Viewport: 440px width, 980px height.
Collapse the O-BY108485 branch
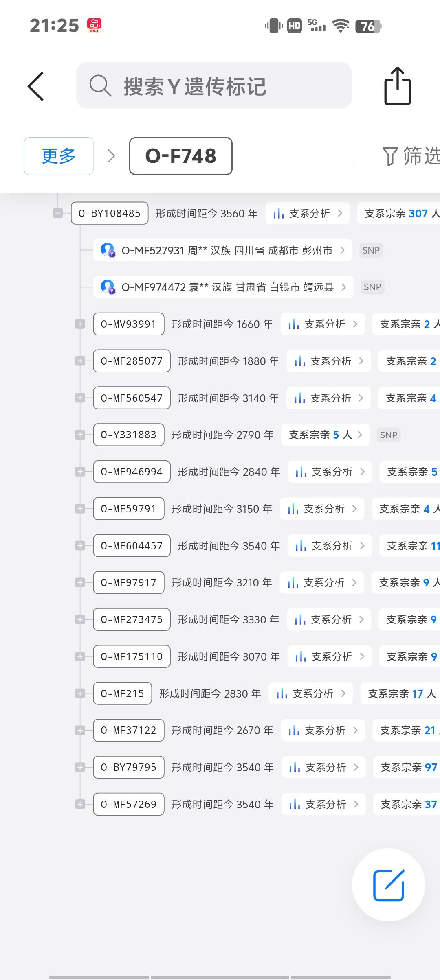coord(58,213)
